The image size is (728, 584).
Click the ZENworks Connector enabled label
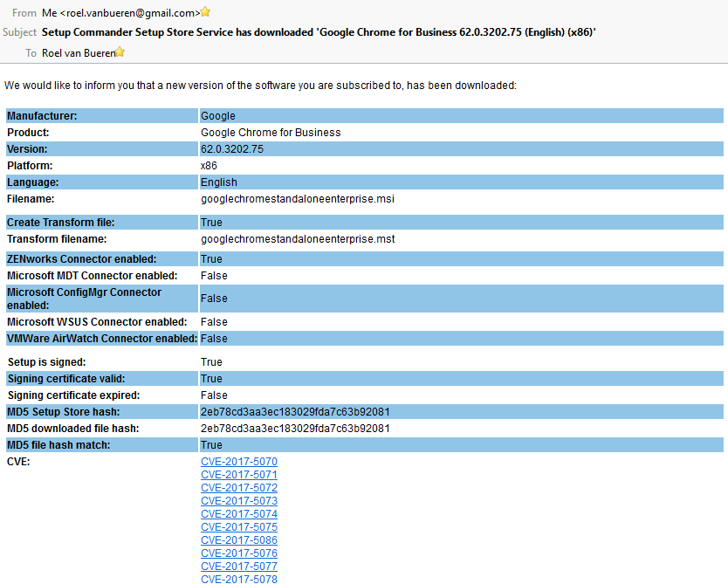pos(82,259)
